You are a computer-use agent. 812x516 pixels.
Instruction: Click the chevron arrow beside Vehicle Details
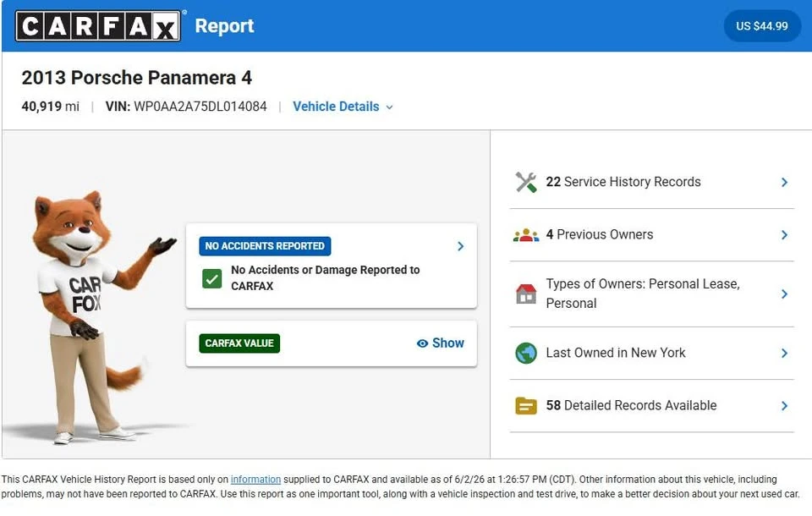[x=389, y=107]
